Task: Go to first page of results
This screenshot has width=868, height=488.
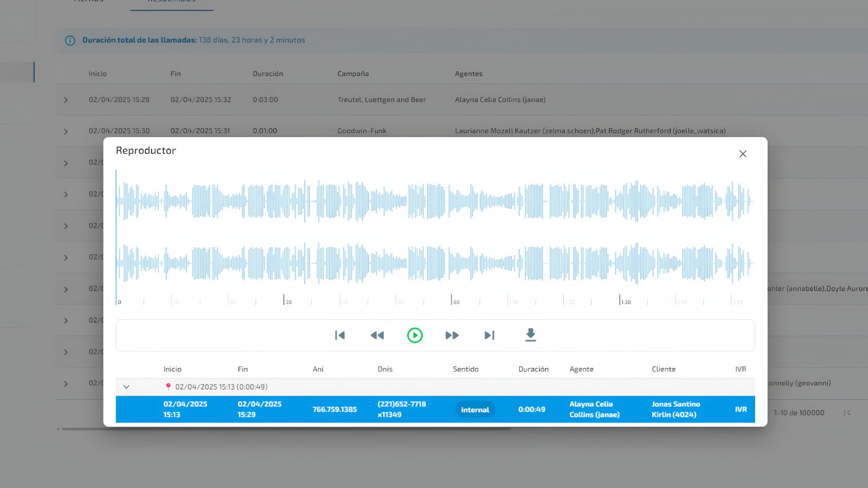Action: (847, 413)
